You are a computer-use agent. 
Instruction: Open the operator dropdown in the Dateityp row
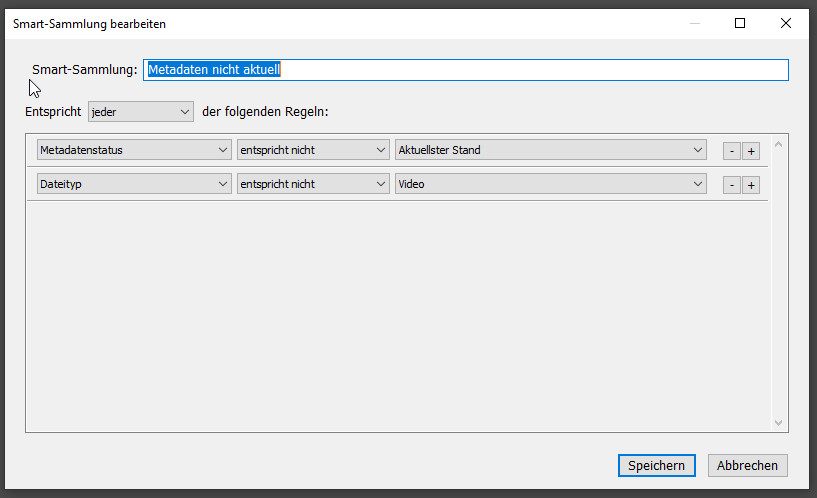click(312, 184)
